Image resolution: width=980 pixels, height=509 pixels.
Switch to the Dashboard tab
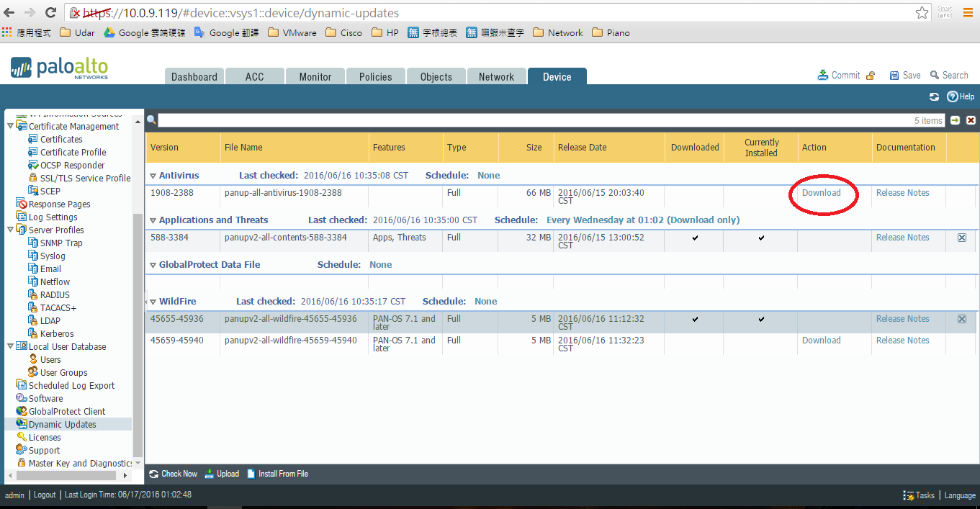(x=194, y=76)
